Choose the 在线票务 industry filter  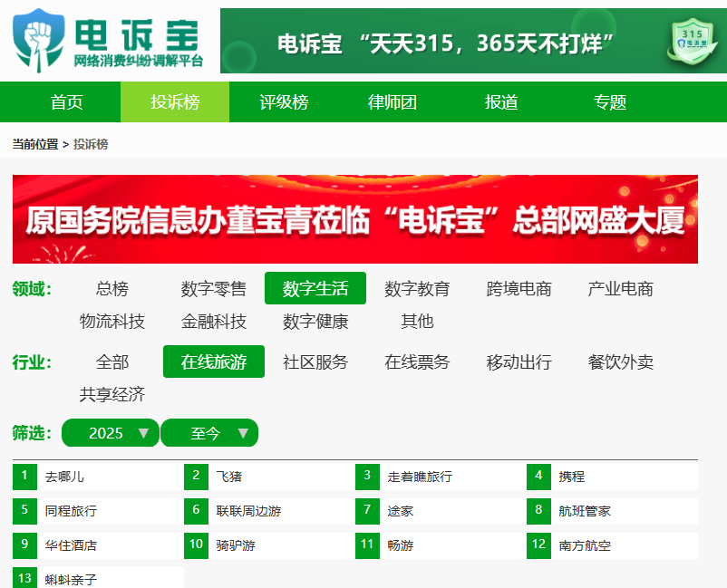tap(417, 361)
